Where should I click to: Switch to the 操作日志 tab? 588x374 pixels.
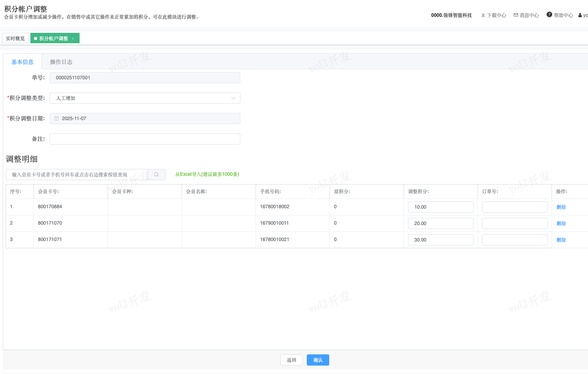click(61, 62)
